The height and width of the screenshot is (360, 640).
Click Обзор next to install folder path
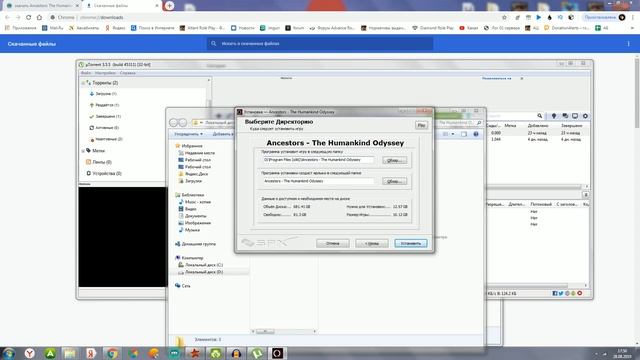click(394, 160)
